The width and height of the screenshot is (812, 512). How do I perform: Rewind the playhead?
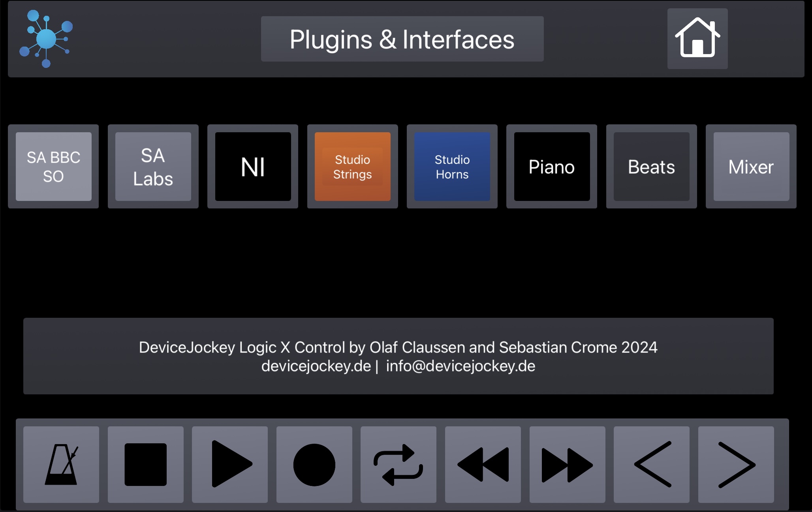[483, 464]
